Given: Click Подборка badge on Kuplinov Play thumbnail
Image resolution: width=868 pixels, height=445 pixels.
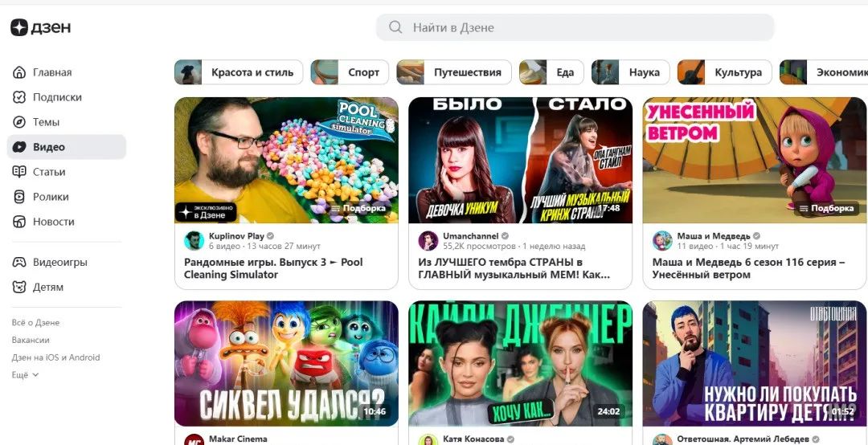Looking at the screenshot, I should (x=358, y=209).
